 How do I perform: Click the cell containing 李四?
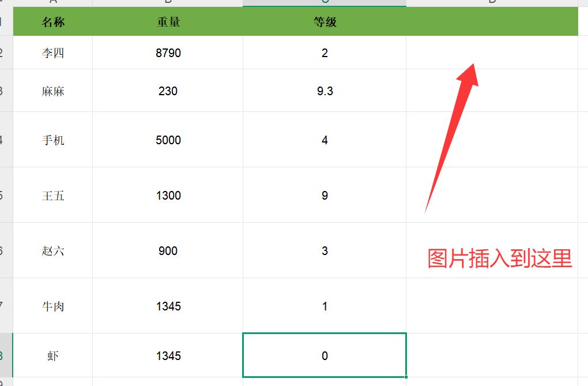click(x=53, y=53)
